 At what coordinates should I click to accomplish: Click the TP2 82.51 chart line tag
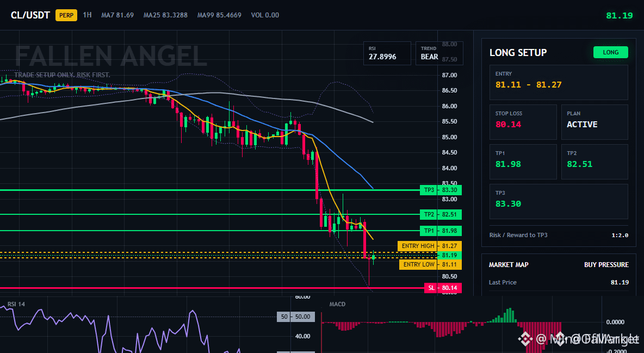[441, 214]
